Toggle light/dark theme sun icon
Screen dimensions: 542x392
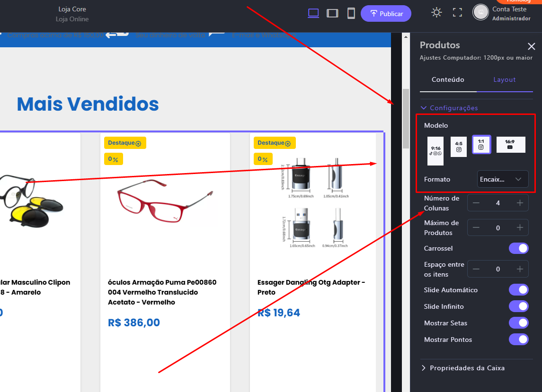436,13
